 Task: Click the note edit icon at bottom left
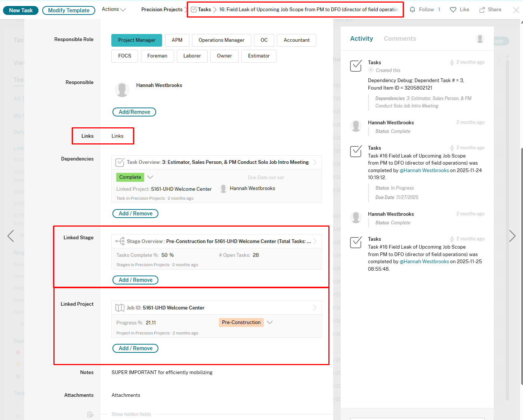pyautogui.click(x=90, y=414)
